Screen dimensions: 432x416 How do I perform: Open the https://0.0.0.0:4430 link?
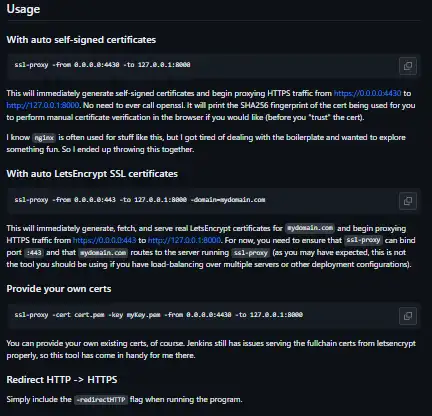367,93
